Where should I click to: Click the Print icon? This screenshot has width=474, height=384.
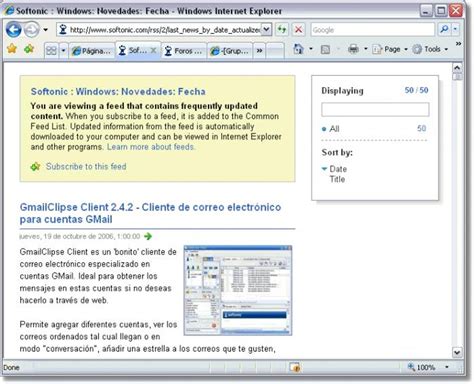coord(353,49)
